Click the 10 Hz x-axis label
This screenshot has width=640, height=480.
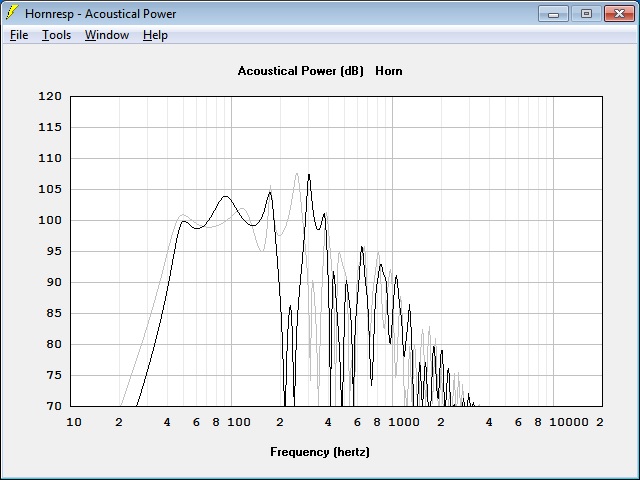74,422
